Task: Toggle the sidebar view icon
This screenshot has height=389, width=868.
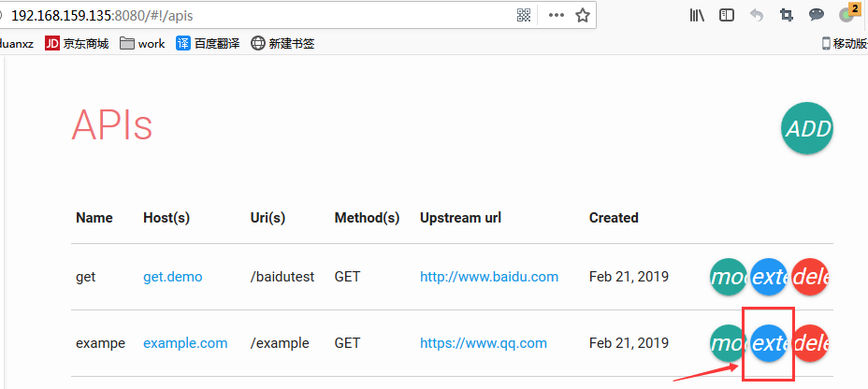Action: tap(727, 15)
